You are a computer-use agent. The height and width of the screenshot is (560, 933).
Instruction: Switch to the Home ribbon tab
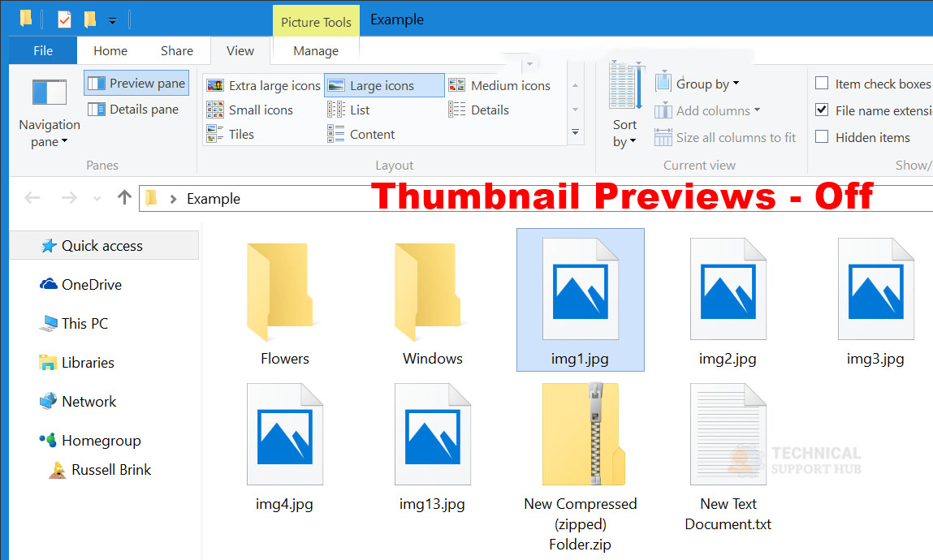point(110,50)
